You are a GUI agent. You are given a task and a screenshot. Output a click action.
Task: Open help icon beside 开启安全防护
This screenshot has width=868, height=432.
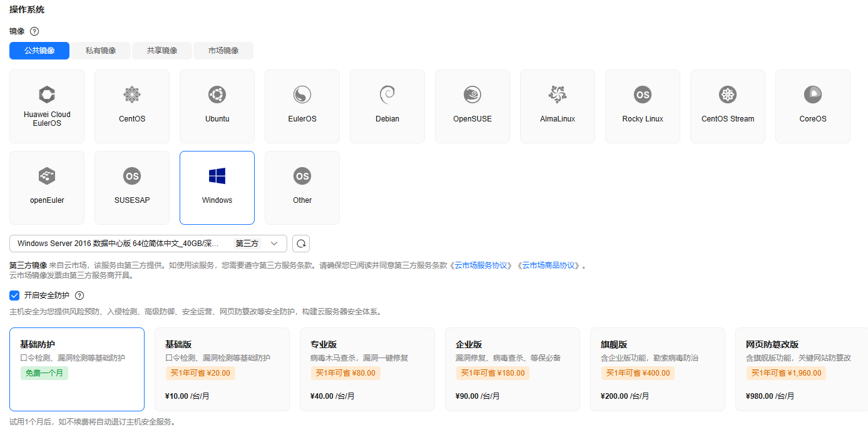coord(79,296)
